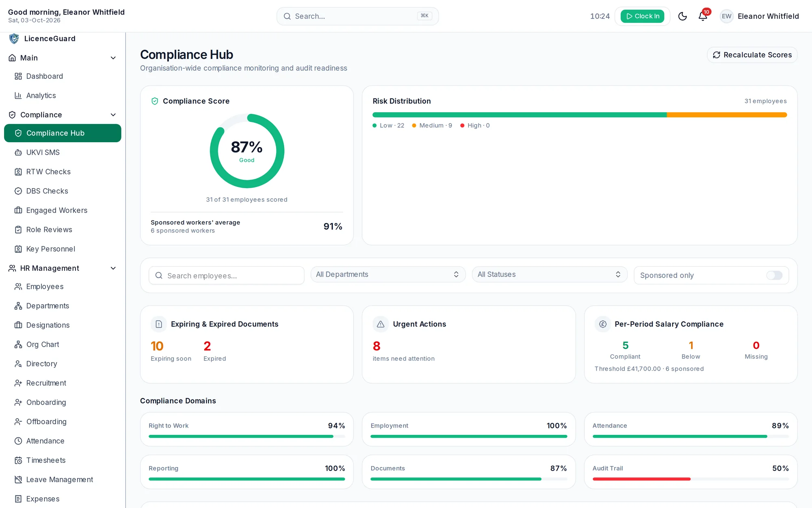
Task: Click the Expenses receipt icon
Action: pyautogui.click(x=18, y=499)
